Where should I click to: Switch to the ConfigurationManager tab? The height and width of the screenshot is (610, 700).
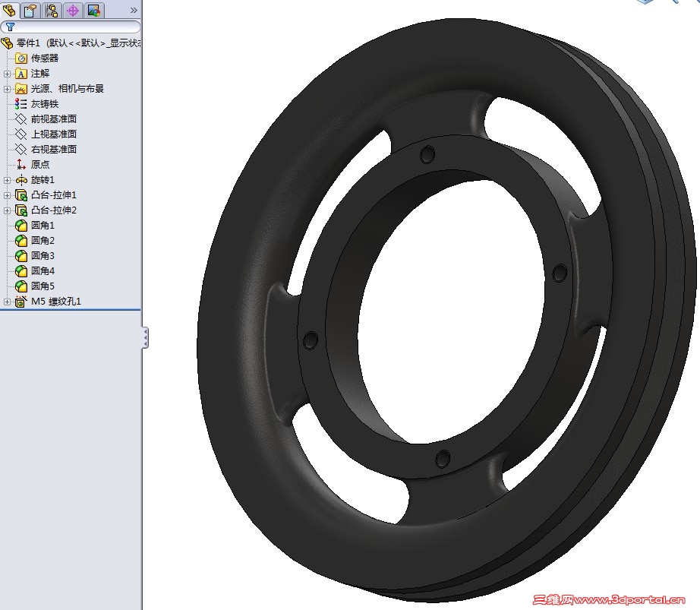[52, 11]
